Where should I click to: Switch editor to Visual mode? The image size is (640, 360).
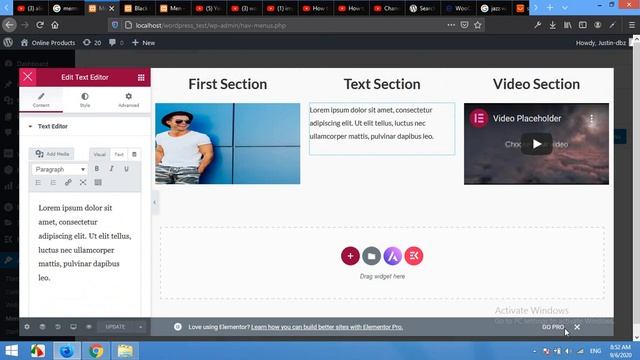pos(100,154)
